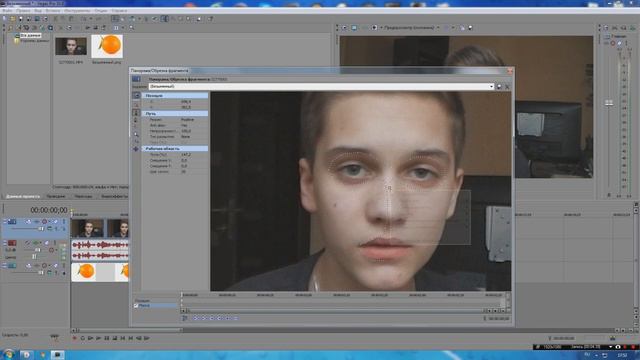Click the Stop button in the transport bar
This screenshot has width=640, height=360.
click(x=115, y=338)
